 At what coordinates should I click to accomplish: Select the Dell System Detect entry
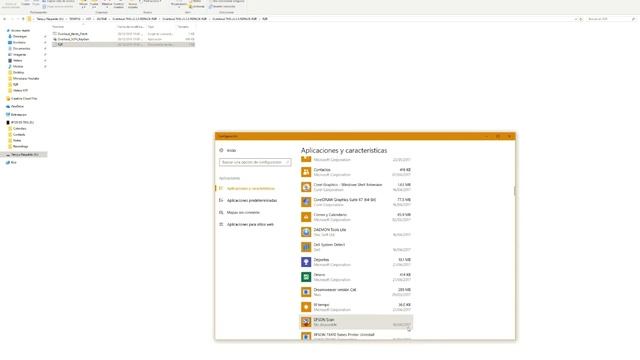[x=356, y=247]
